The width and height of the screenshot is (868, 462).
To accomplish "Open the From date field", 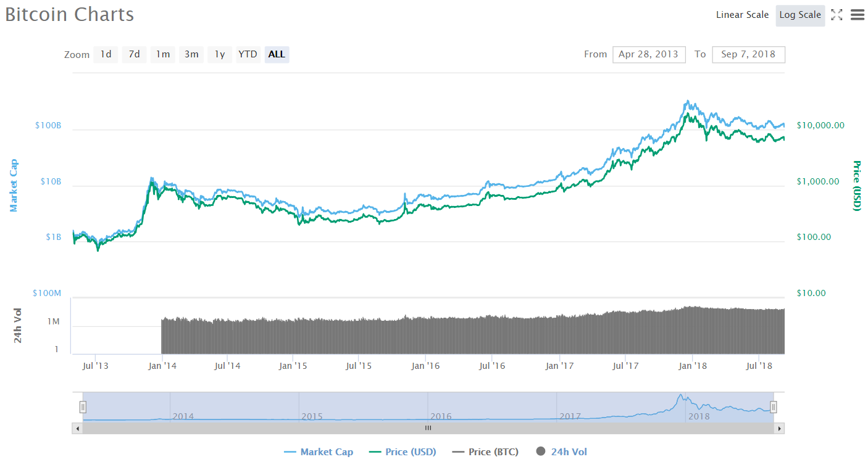I will pyautogui.click(x=649, y=54).
